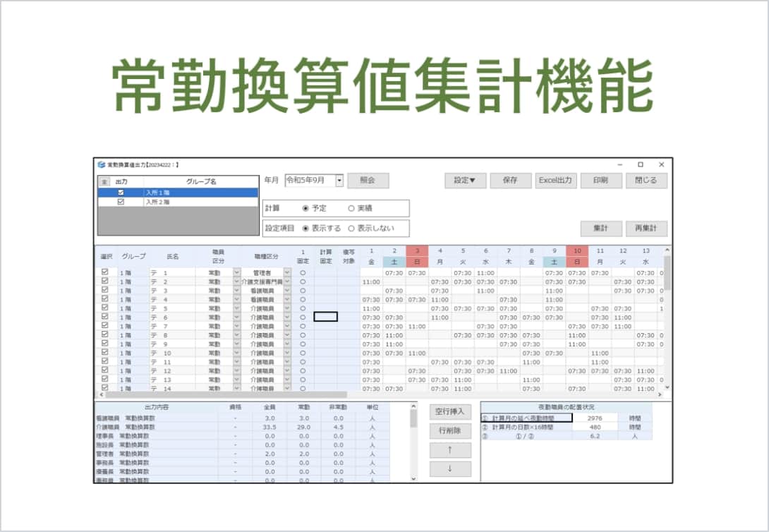Click the 行削除 button
The width and height of the screenshot is (769, 532).
pyautogui.click(x=450, y=431)
